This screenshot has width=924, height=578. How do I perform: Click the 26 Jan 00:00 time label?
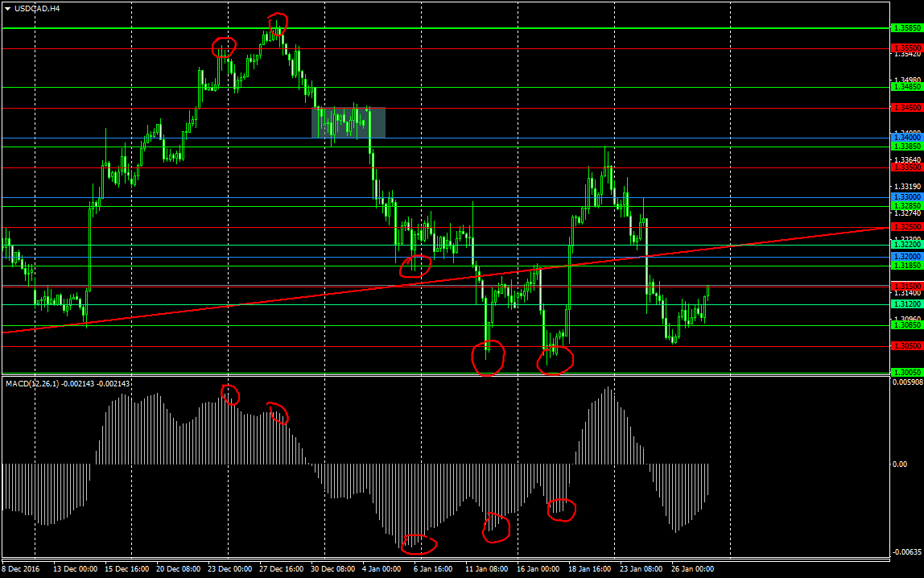pos(692,569)
